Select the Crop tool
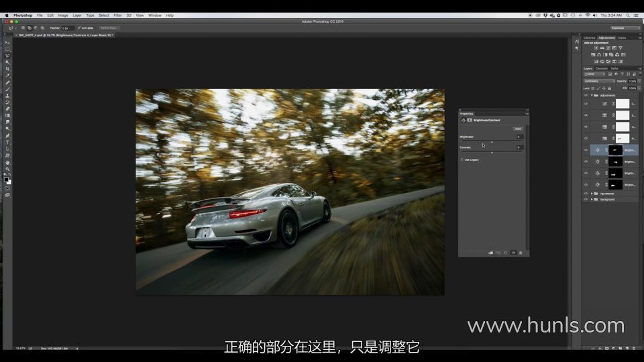 pos(7,69)
